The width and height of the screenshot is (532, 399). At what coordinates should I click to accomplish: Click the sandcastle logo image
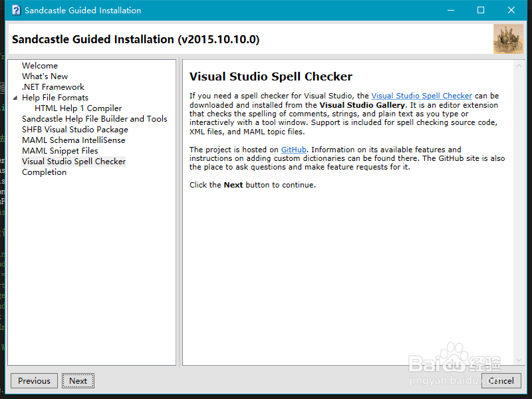coord(508,39)
